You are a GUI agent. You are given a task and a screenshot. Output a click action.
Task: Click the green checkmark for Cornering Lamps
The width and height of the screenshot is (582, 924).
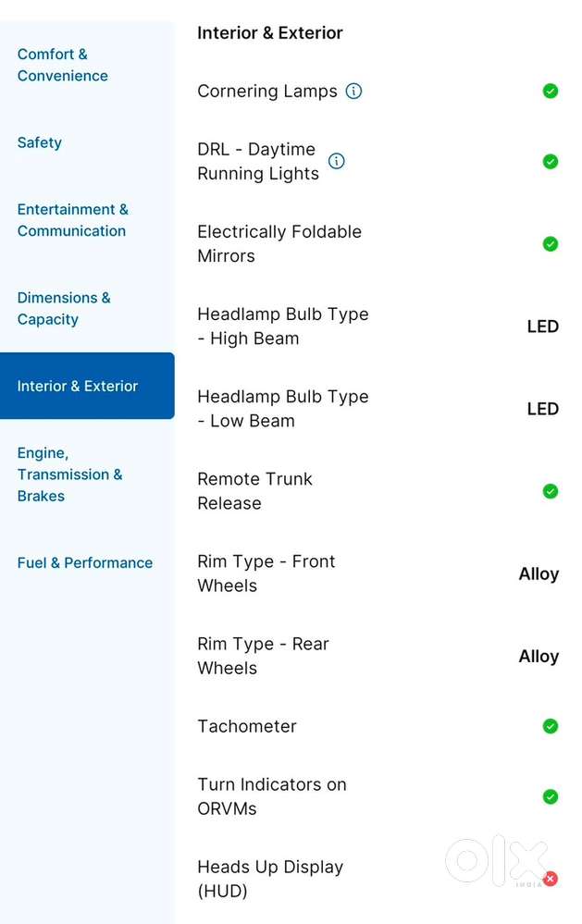pos(551,92)
